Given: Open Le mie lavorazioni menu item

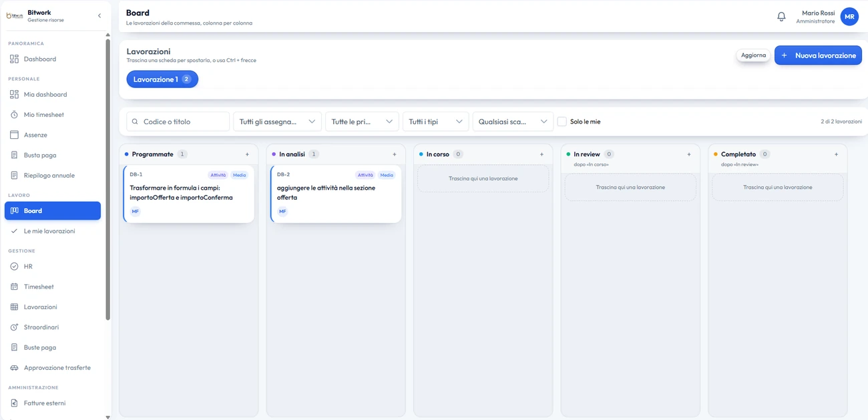Looking at the screenshot, I should pos(53,231).
